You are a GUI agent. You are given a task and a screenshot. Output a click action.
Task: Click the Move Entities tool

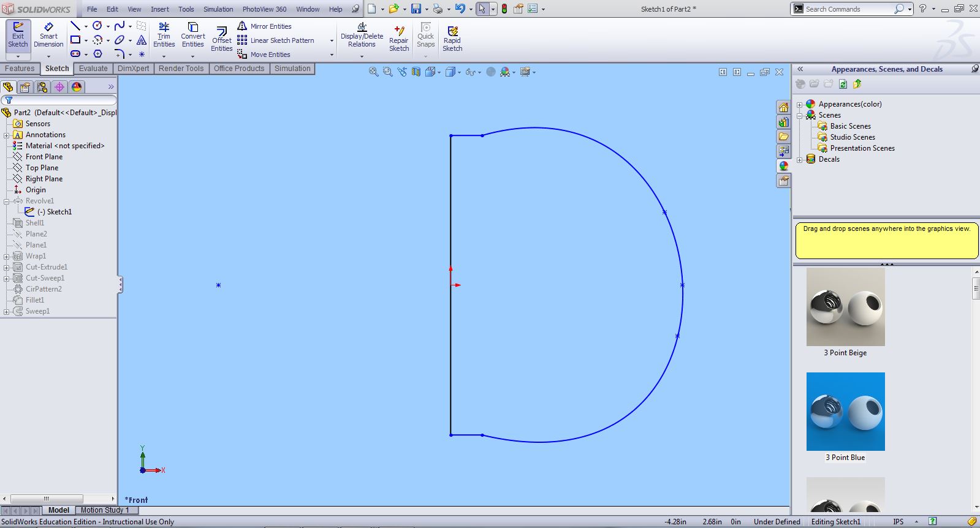point(264,55)
